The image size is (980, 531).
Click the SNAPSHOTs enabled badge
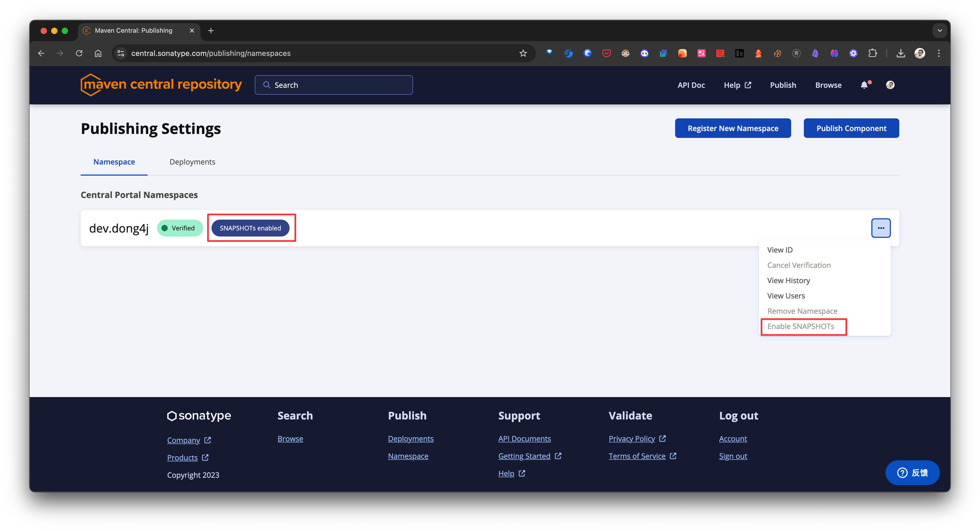250,228
